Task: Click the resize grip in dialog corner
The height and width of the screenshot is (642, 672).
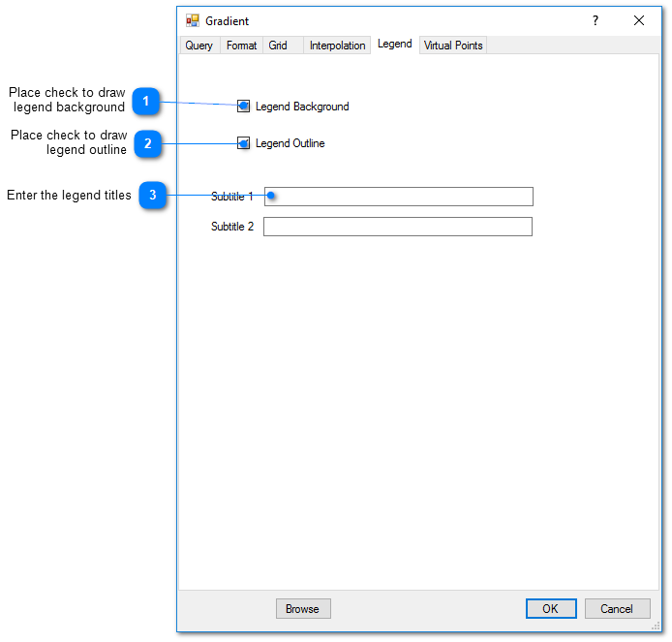Action: click(656, 626)
